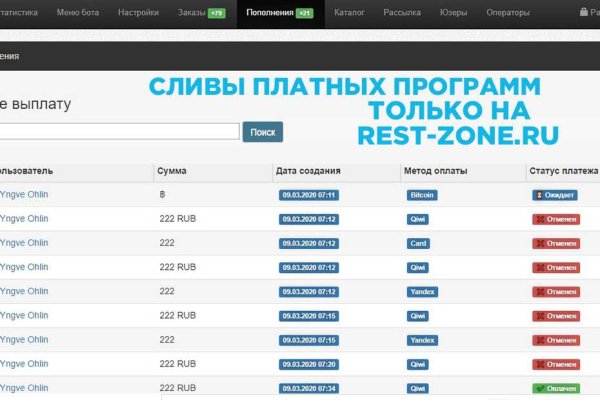Click the Метод оплаты column header
This screenshot has height=400, width=600.
point(435,171)
